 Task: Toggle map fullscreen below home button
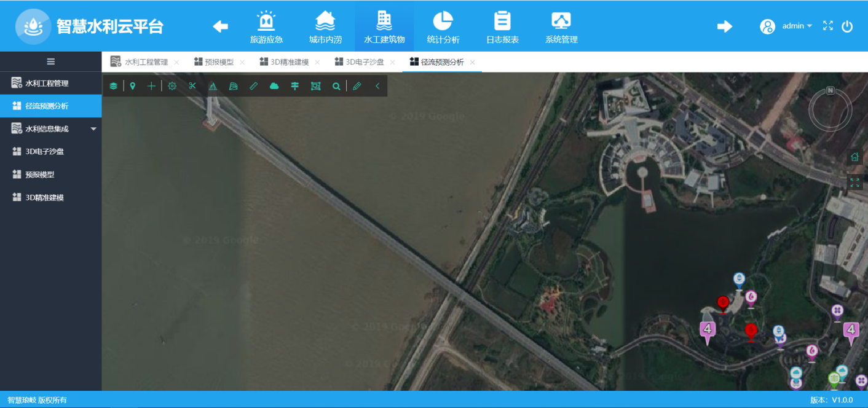(854, 182)
